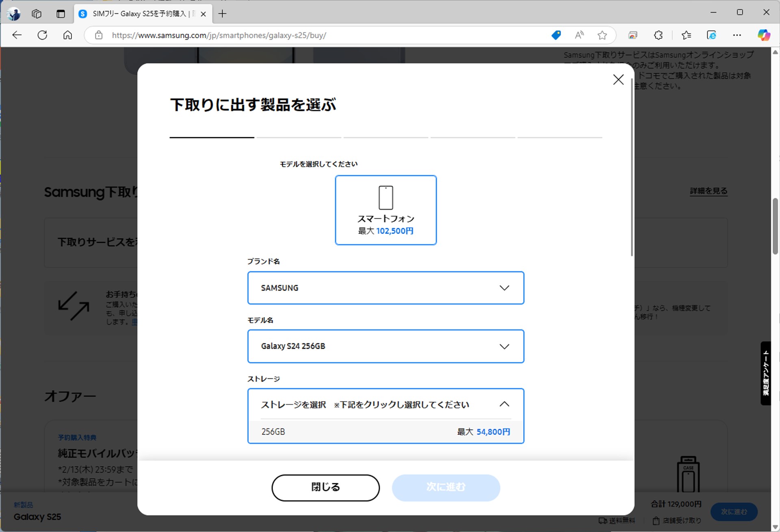Open the browser wallet icon in toolbar

633,35
